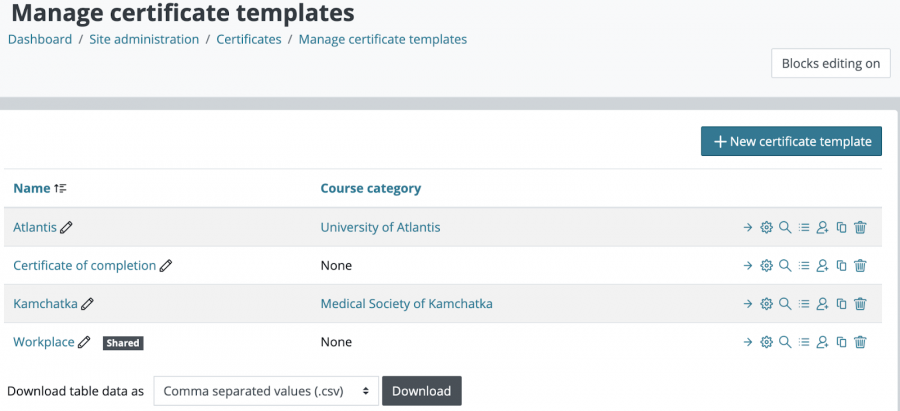Preview the Workplace template
Screen dimensions: 900x411
coord(785,342)
